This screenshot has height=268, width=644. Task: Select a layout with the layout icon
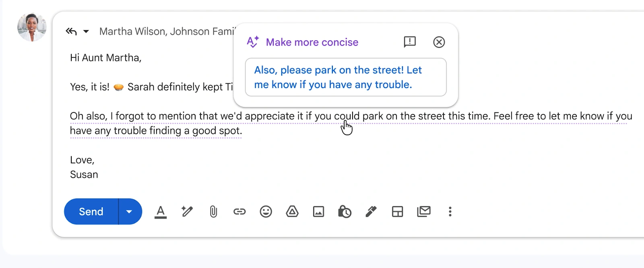pyautogui.click(x=397, y=212)
